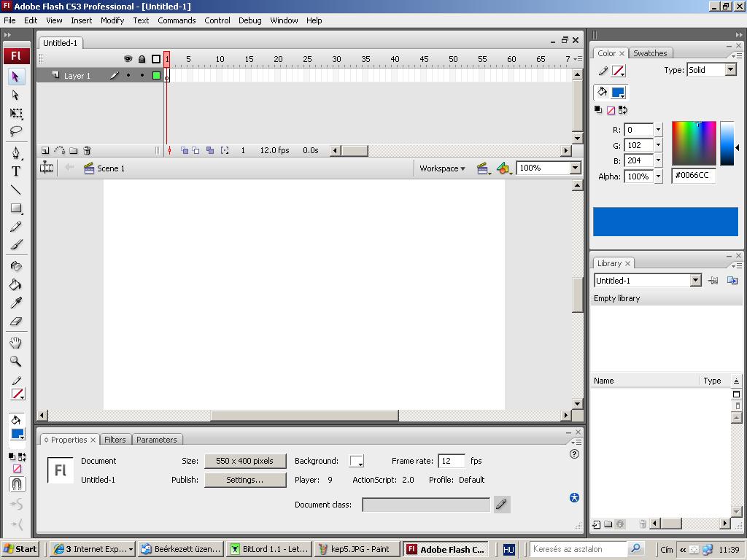Click the Insert Layer Folder icon
The height and width of the screenshot is (560, 747).
[74, 150]
